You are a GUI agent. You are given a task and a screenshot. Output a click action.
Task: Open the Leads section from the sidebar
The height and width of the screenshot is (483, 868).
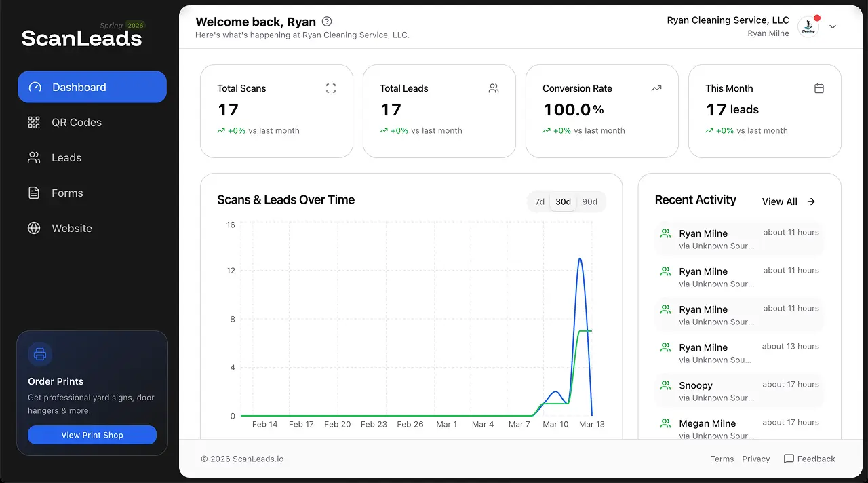[x=65, y=157]
